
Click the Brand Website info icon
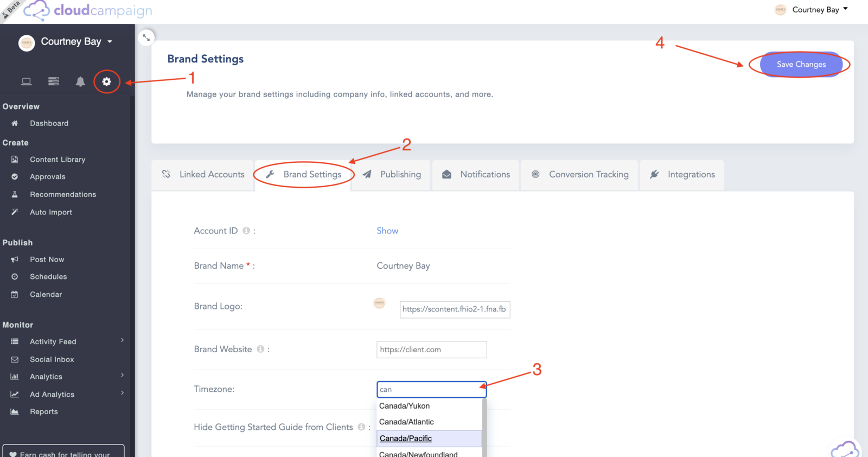[260, 349]
